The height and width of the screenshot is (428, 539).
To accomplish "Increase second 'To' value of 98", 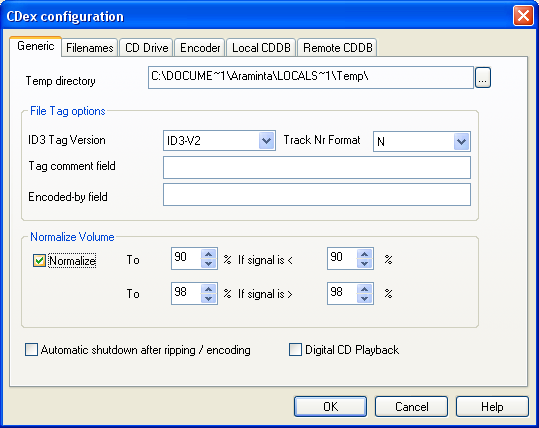I will pyautogui.click(x=208, y=289).
